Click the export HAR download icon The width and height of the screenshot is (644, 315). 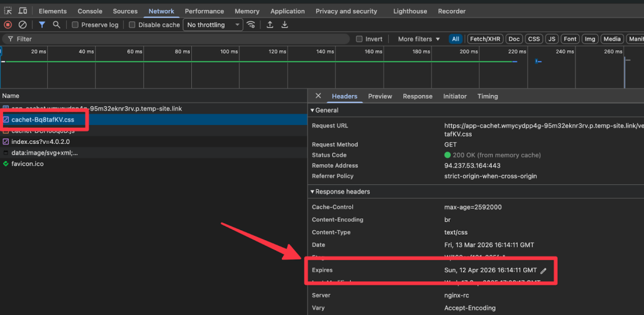(285, 25)
